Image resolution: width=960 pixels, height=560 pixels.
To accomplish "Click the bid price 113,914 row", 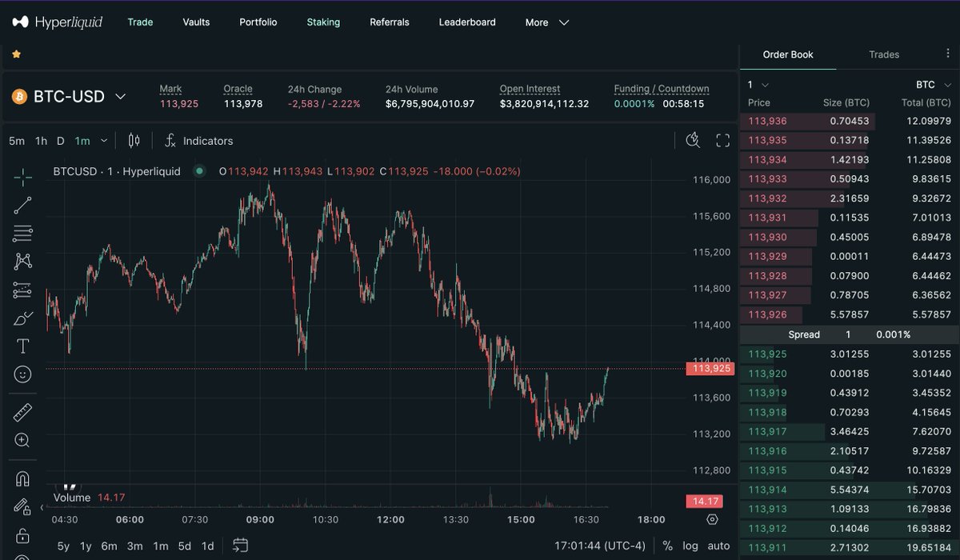I will (x=849, y=489).
